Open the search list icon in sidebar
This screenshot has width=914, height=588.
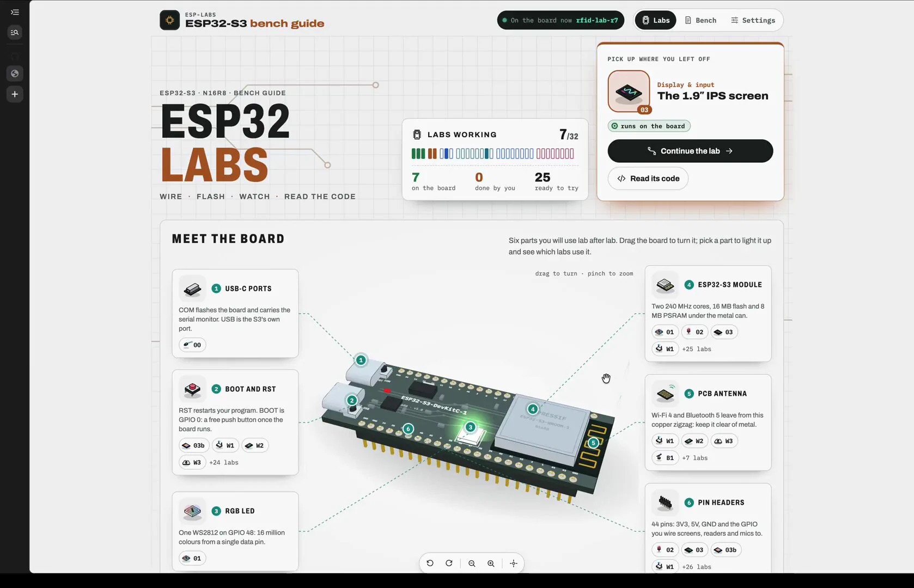point(15,33)
